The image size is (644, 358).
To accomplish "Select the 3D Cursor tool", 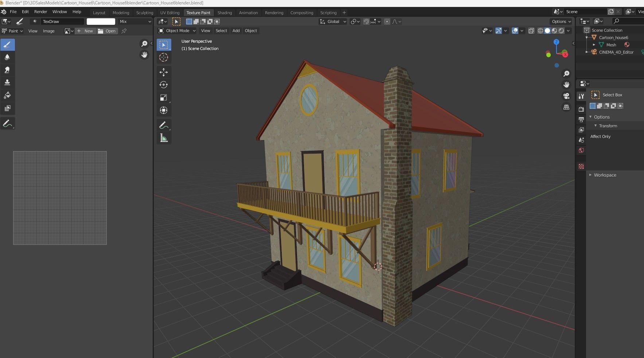I will coord(164,58).
